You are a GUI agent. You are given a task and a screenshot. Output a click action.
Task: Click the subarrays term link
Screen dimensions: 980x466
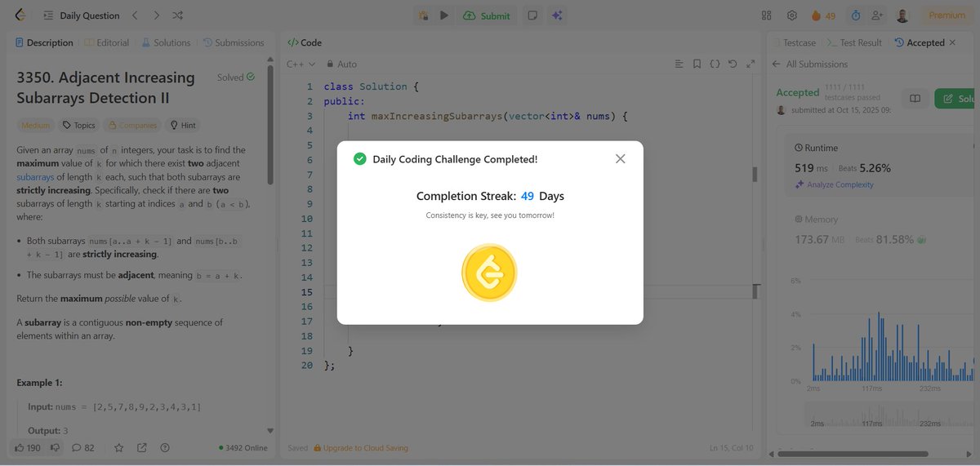coord(35,177)
